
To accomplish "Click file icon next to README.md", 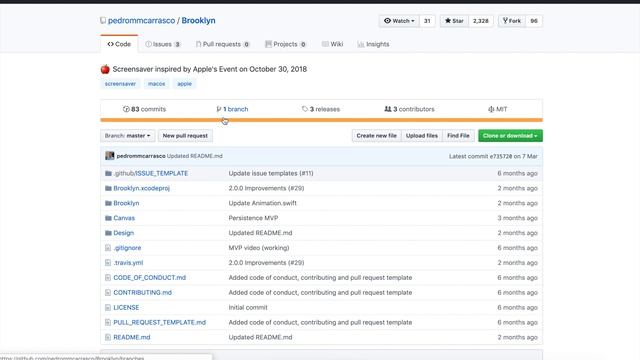I will pyautogui.click(x=108, y=337).
